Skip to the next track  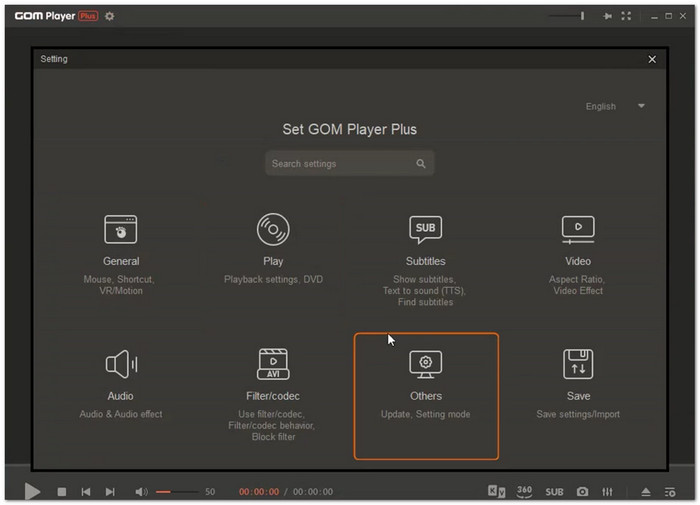110,492
